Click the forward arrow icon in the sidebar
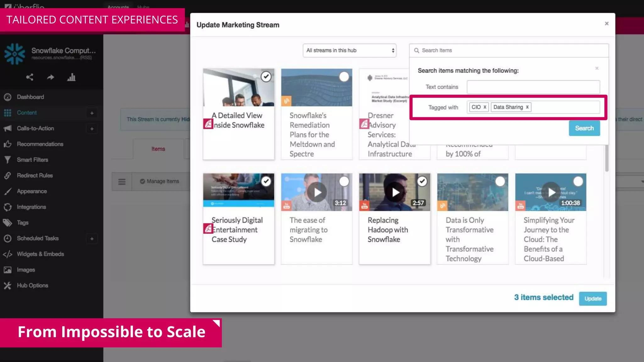The image size is (644, 362). tap(50, 77)
